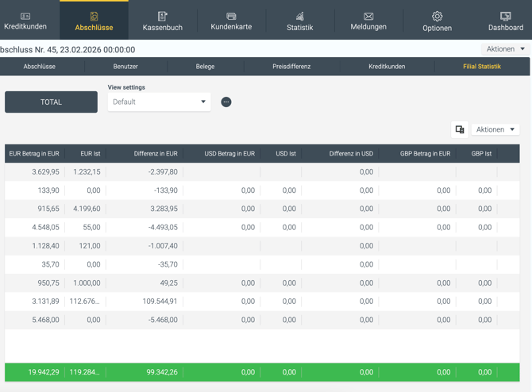Switch to the Preisdifferenz tab
The width and height of the screenshot is (532, 392).
291,67
